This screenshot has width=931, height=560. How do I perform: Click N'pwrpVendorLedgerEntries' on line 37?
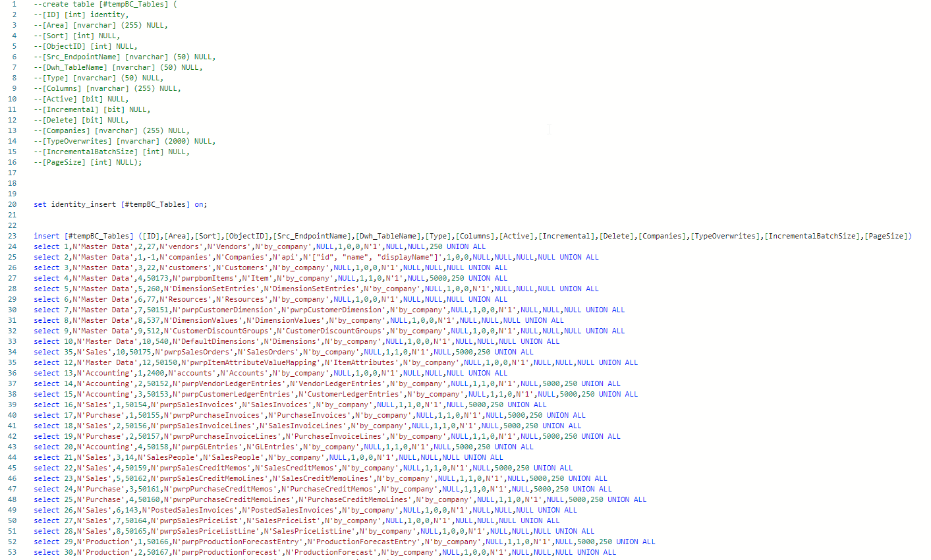(229, 383)
